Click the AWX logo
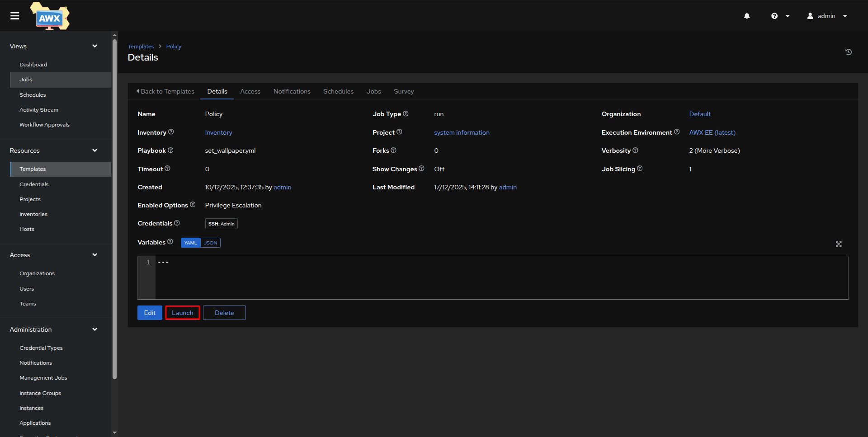This screenshot has width=868, height=437. pos(50,17)
